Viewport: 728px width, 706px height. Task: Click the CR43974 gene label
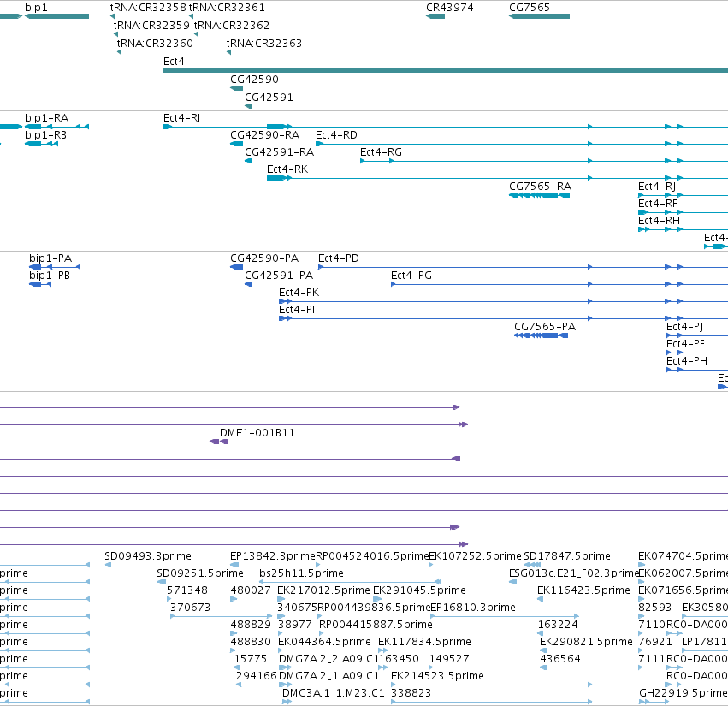pos(449,8)
